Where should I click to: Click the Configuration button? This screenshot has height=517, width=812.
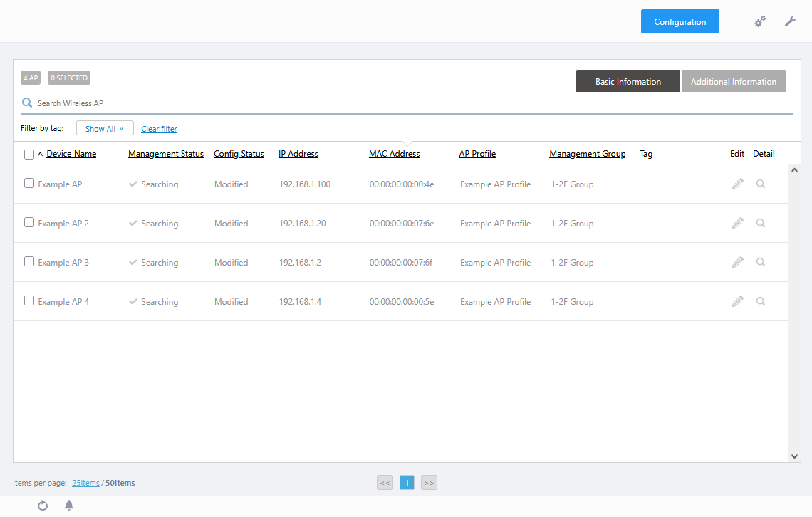click(680, 21)
